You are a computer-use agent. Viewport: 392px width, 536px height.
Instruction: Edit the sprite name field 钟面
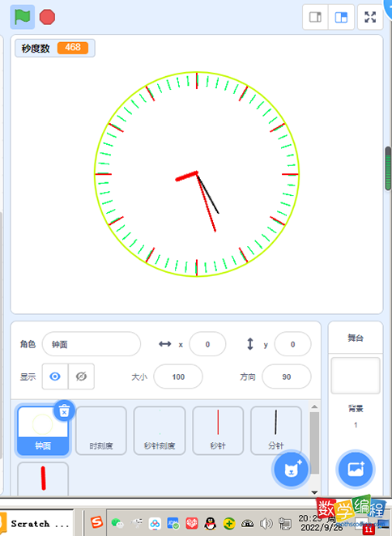[92, 344]
